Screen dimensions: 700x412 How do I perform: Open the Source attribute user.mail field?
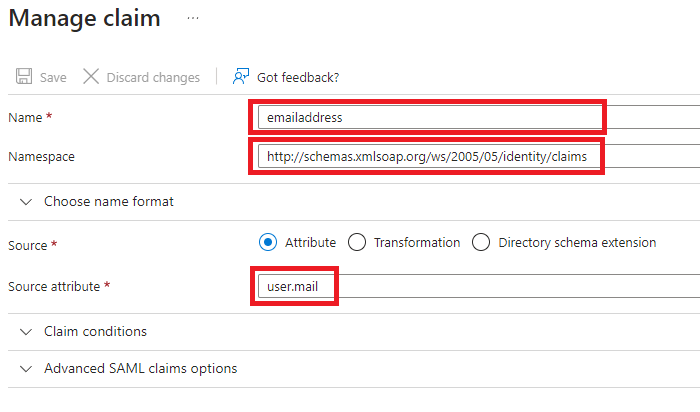tap(294, 287)
